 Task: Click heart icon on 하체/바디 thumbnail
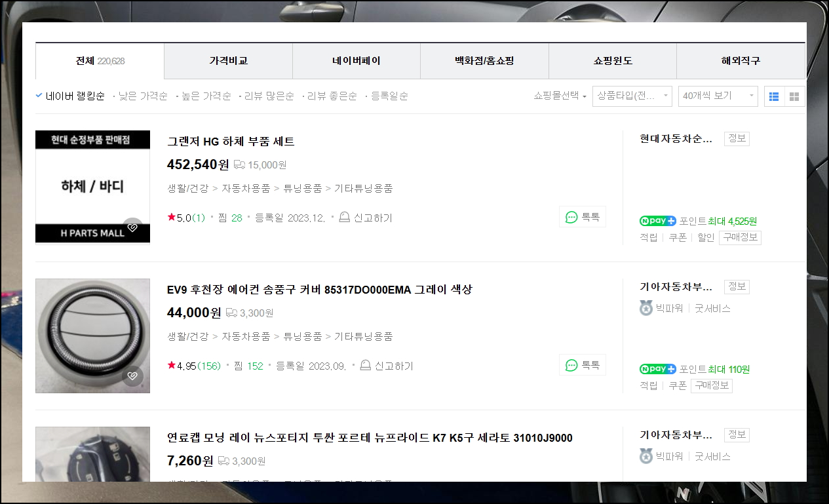click(132, 227)
